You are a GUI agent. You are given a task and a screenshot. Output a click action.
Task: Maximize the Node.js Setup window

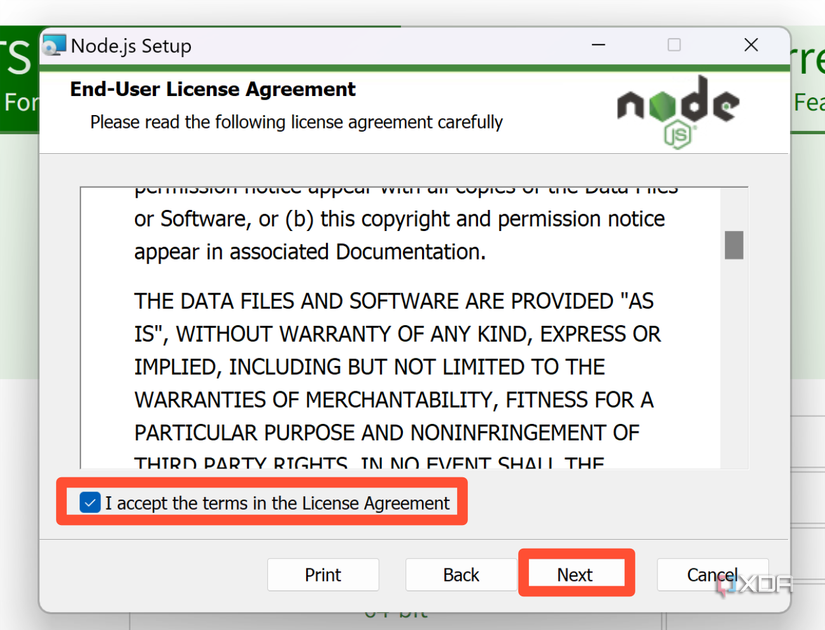coord(673,45)
